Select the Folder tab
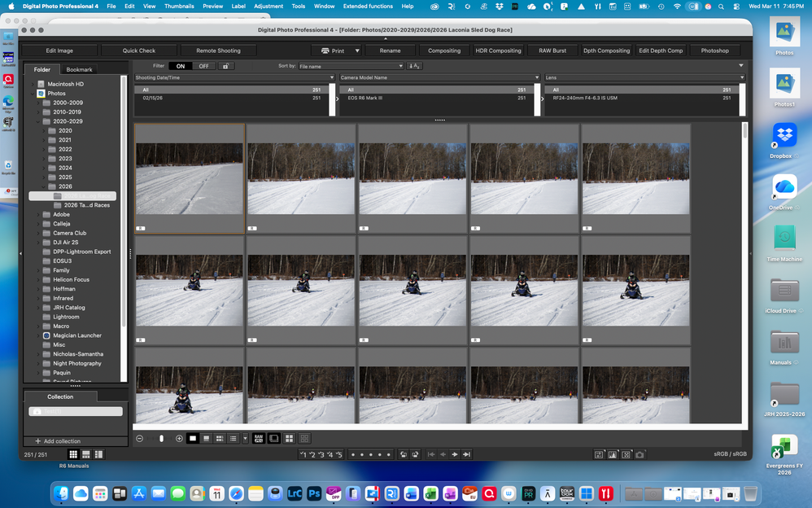 click(x=42, y=69)
